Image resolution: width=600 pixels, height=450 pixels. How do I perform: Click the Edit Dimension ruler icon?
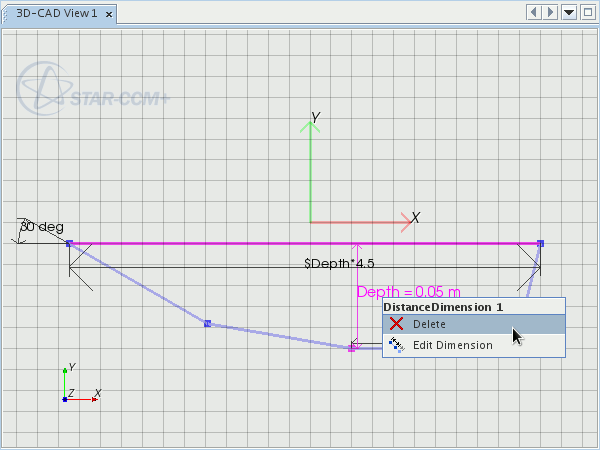(396, 345)
